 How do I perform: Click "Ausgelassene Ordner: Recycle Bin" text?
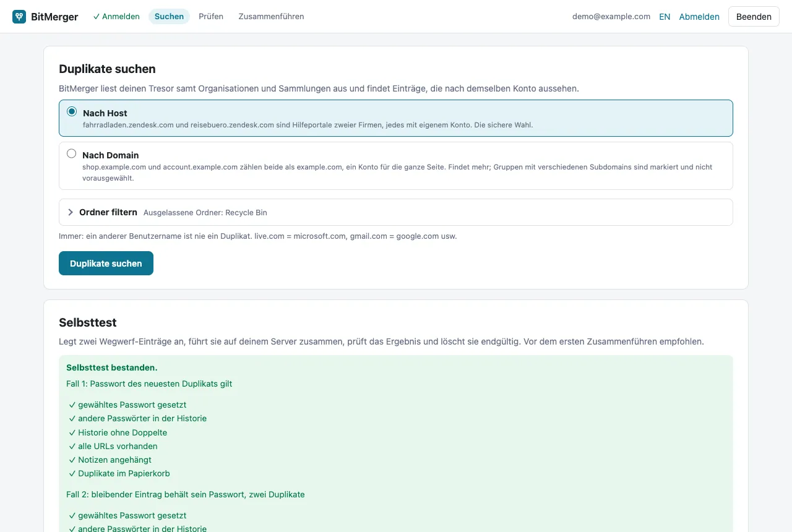pyautogui.click(x=205, y=213)
